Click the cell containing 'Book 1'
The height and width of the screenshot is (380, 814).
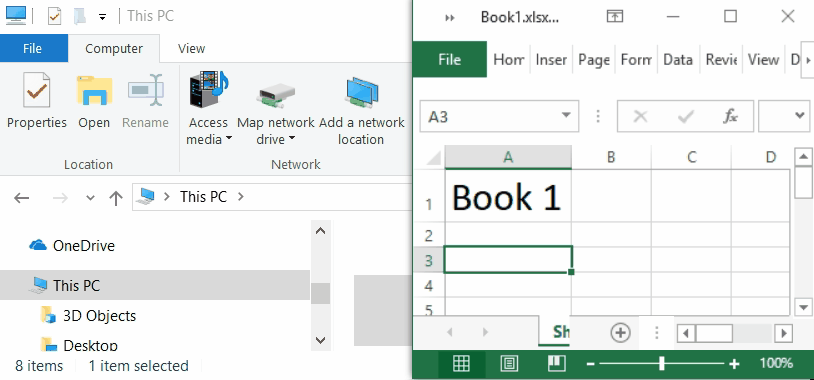point(508,197)
